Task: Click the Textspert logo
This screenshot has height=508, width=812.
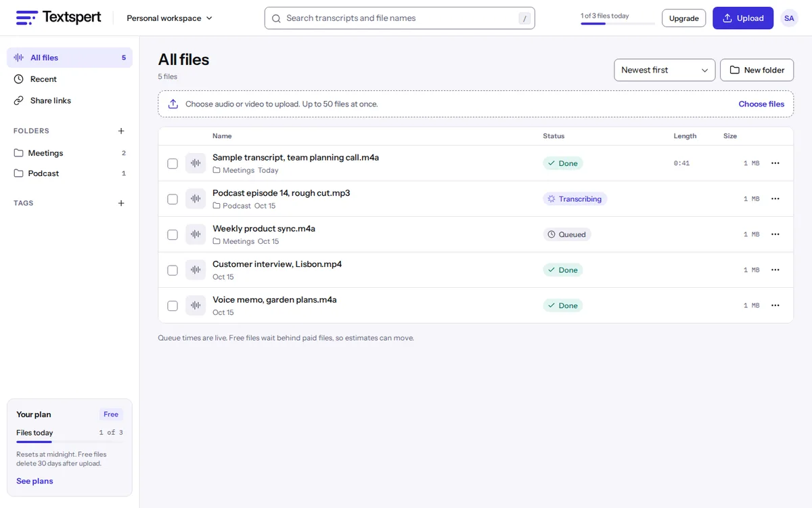Action: pos(58,18)
